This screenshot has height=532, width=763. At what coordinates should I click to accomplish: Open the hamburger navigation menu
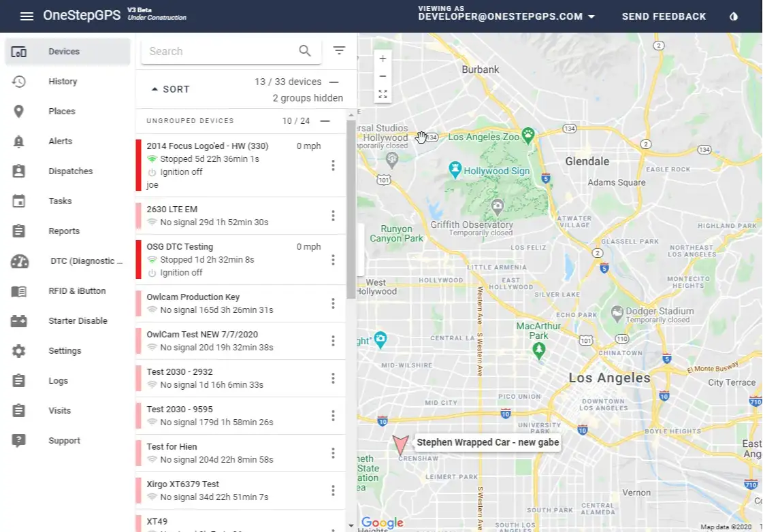27,16
